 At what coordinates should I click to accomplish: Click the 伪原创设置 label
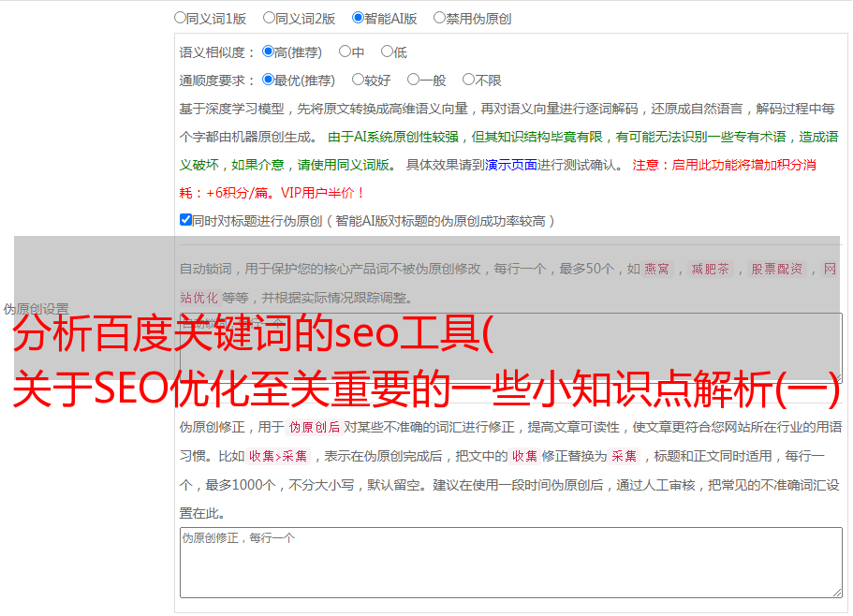tap(36, 309)
